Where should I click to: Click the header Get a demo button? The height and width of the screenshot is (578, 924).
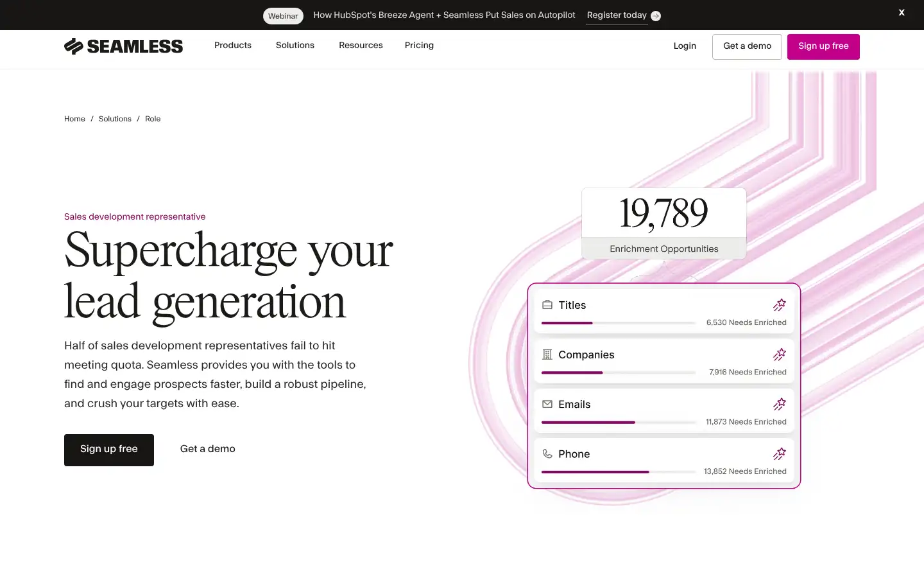(747, 47)
